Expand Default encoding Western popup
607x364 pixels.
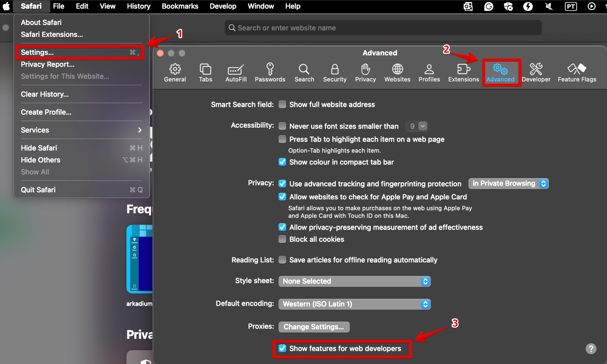click(x=354, y=304)
